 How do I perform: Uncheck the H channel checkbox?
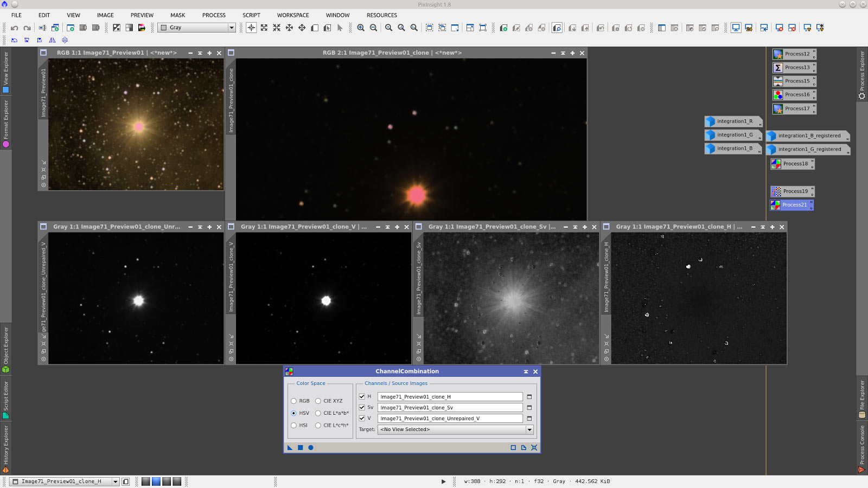pyautogui.click(x=362, y=396)
